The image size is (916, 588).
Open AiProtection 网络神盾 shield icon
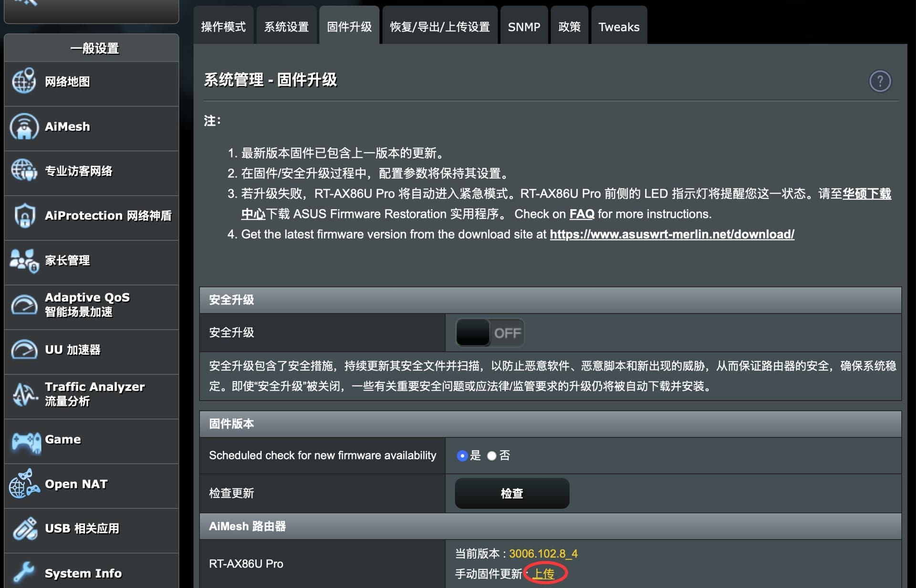point(24,216)
